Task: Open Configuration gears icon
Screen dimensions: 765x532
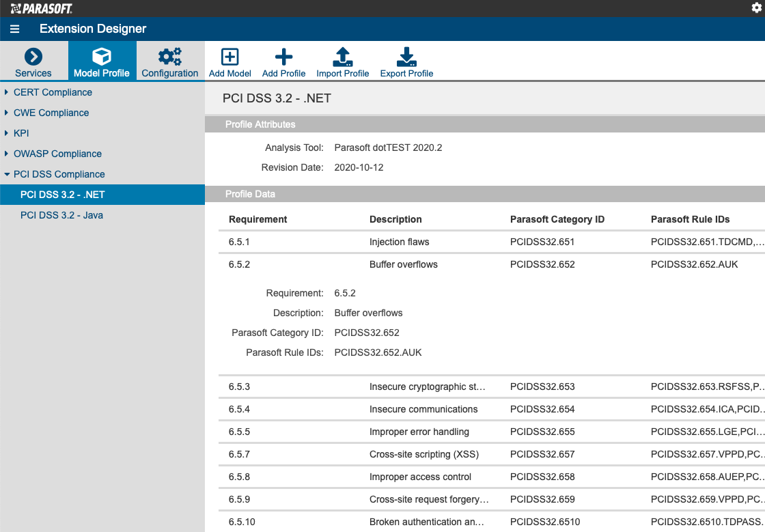Action: pyautogui.click(x=170, y=57)
